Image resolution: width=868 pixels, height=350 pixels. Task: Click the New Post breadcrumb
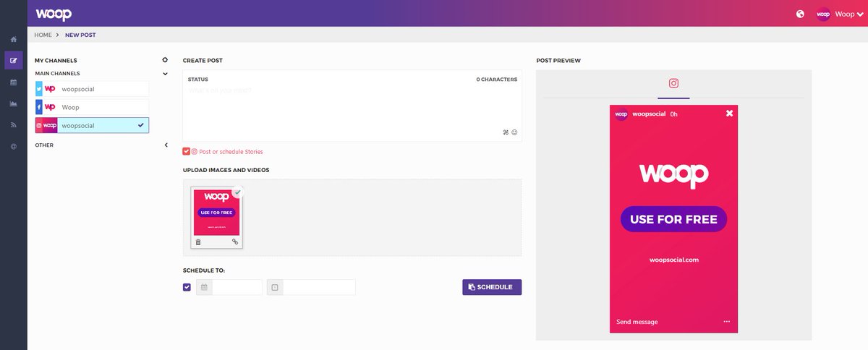click(x=80, y=35)
